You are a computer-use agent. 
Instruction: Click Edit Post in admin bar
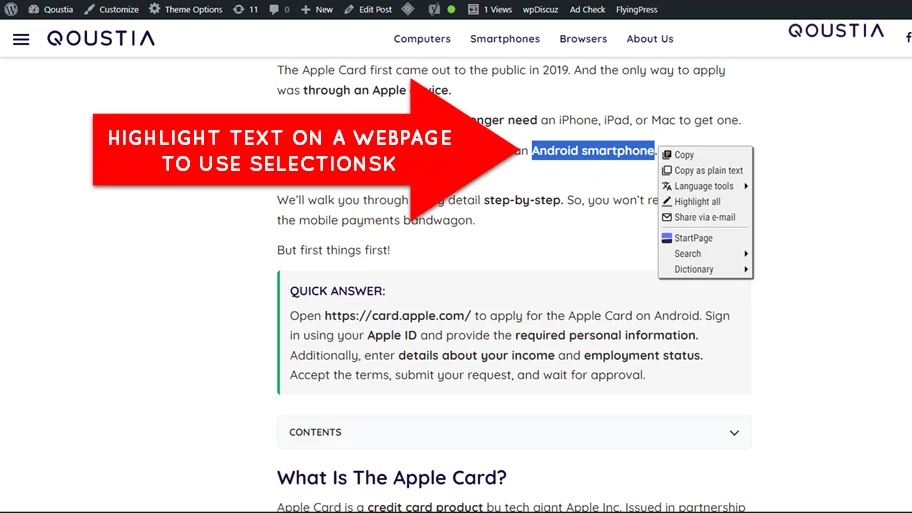click(x=368, y=9)
